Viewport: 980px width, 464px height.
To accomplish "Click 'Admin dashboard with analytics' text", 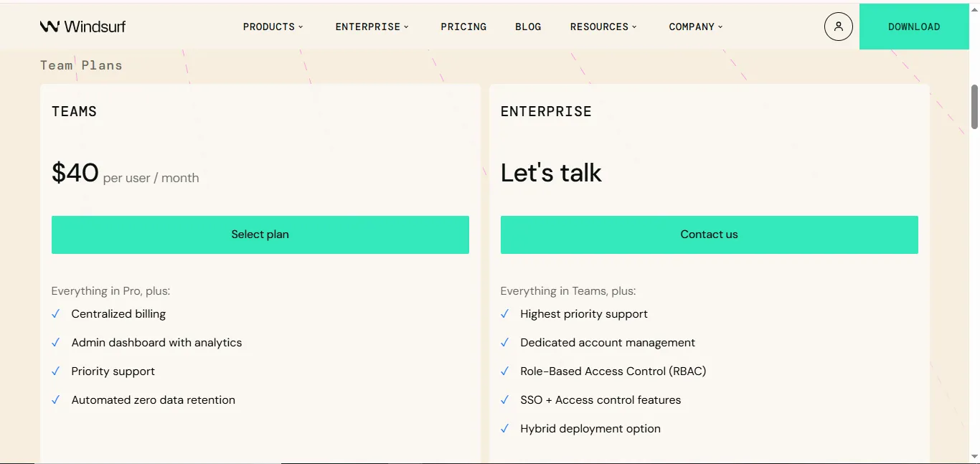I will [x=156, y=343].
